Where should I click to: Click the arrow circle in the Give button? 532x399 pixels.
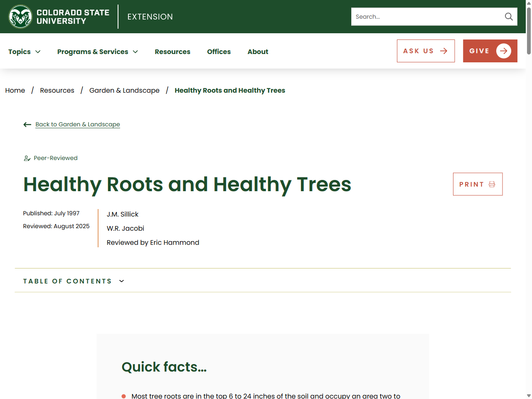point(503,51)
